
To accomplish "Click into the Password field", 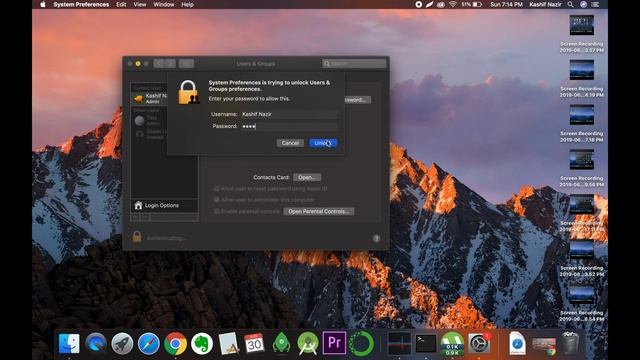I will coord(289,127).
